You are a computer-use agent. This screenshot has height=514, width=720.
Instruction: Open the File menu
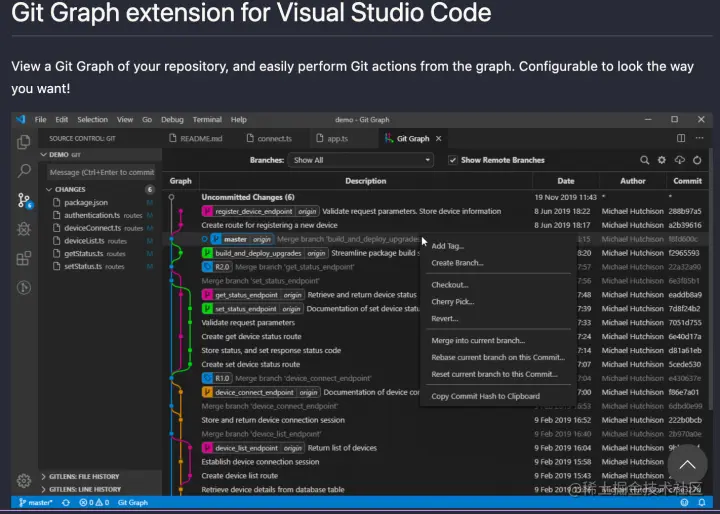click(40, 119)
